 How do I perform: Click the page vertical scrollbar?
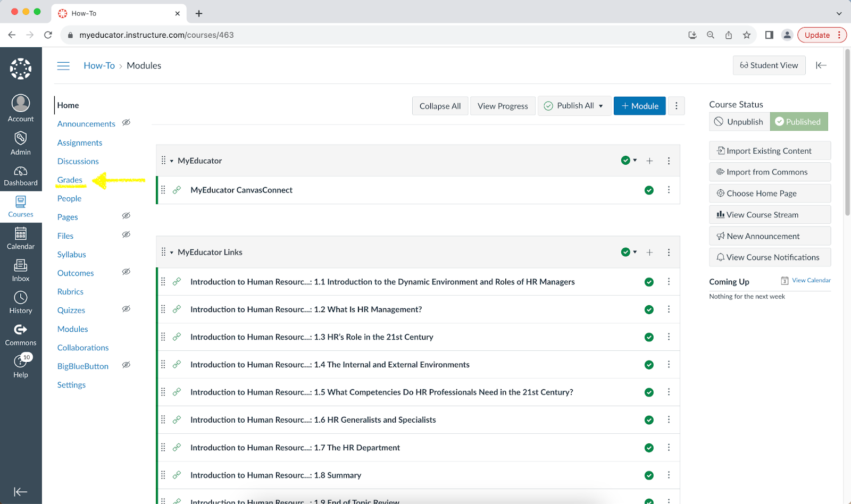point(847,133)
